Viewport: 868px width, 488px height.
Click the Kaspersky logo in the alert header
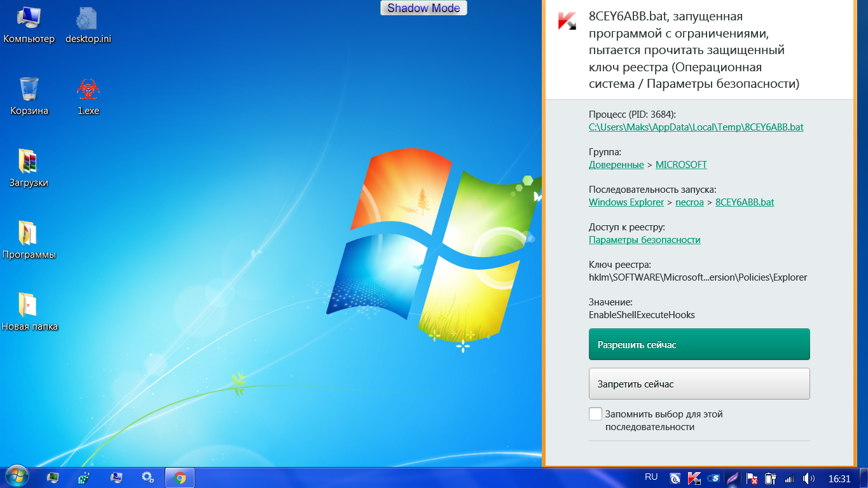point(567,21)
